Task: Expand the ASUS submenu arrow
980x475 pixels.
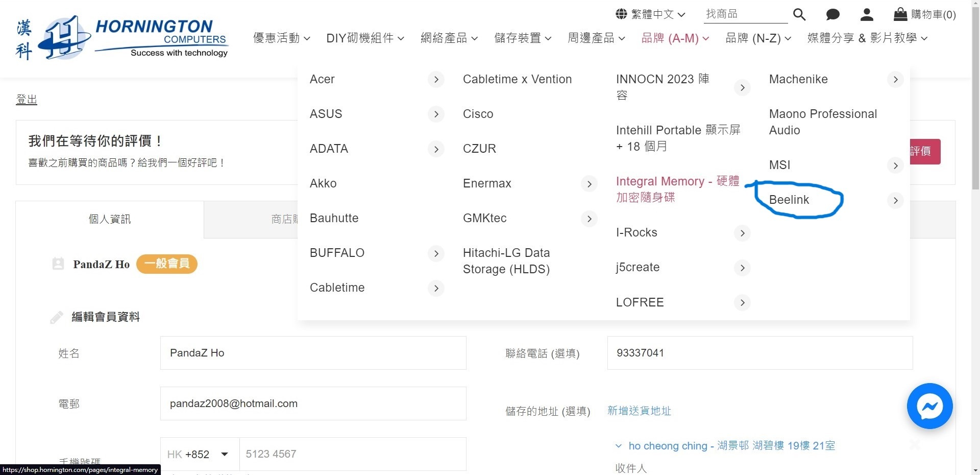Action: [x=436, y=114]
